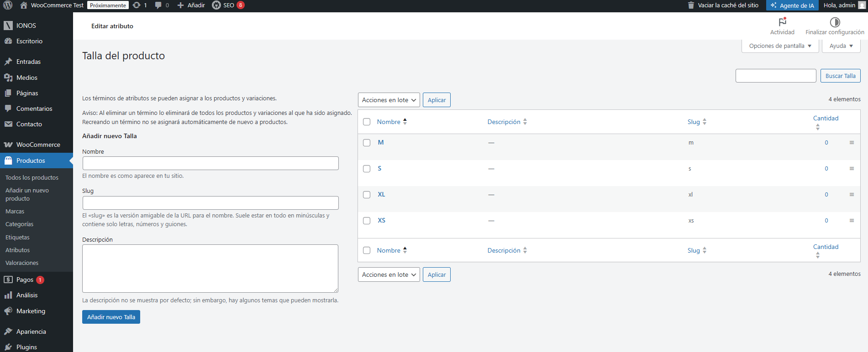The width and height of the screenshot is (868, 352).
Task: Click the updates refresh icon in admin bar
Action: coord(137,5)
